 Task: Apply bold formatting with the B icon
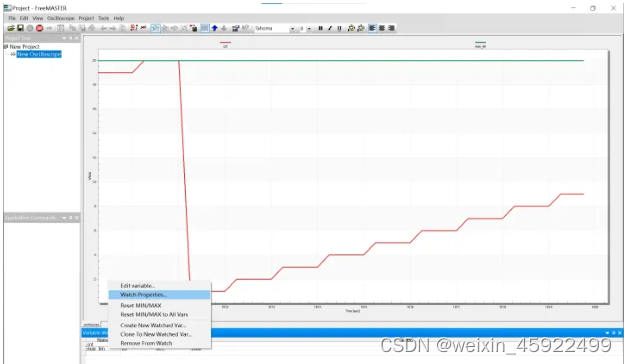[320, 28]
